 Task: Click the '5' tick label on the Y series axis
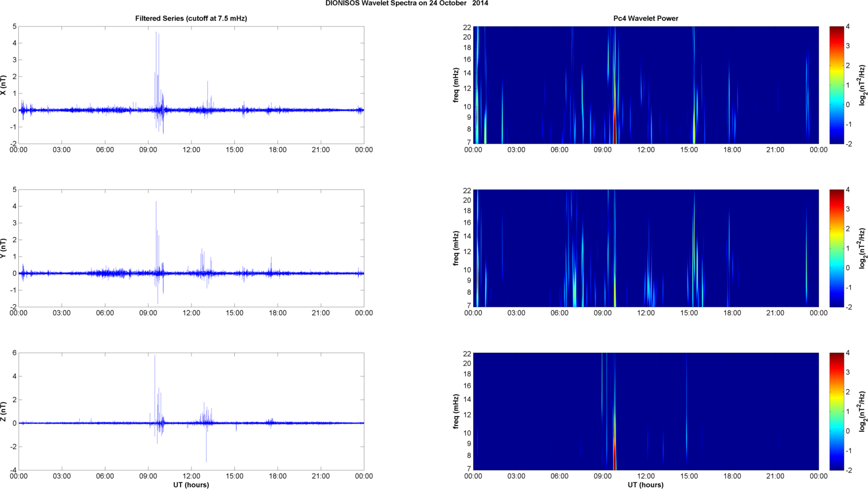coord(14,190)
